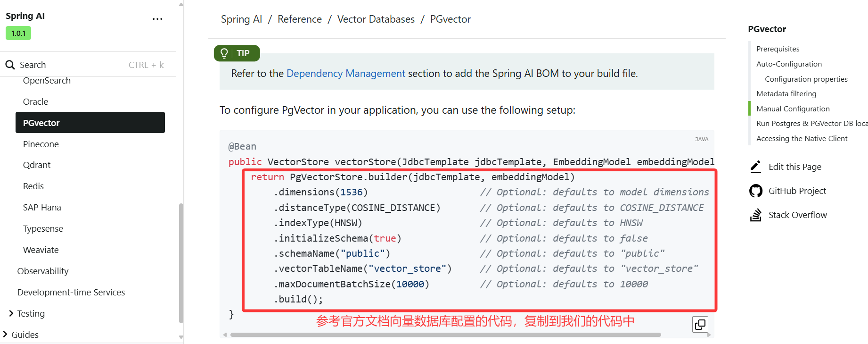The image size is (868, 344).
Task: Click the PGvector breadcrumb
Action: (450, 19)
